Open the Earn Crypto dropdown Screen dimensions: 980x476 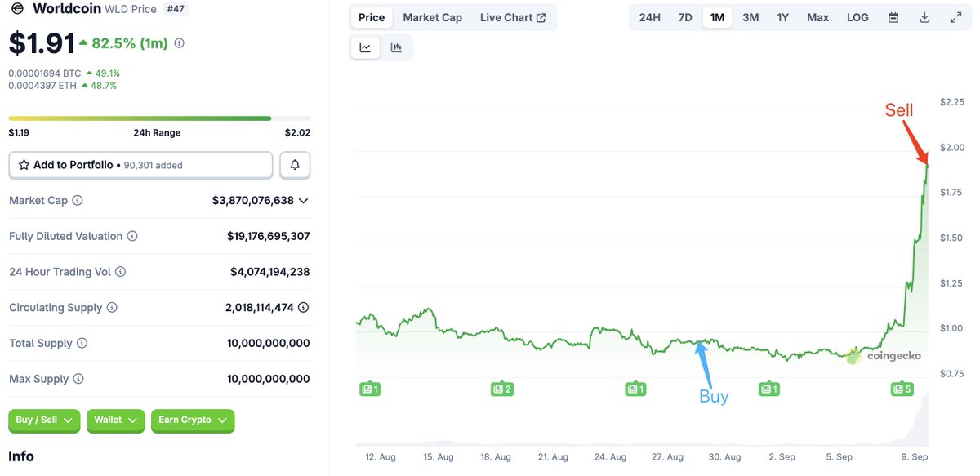(x=193, y=420)
